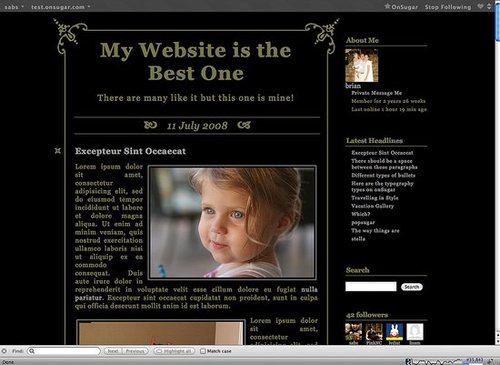Image resolution: width=500 pixels, height=365 pixels.
Task: Click the up-down arrows icon at top right
Action: coord(489,6)
